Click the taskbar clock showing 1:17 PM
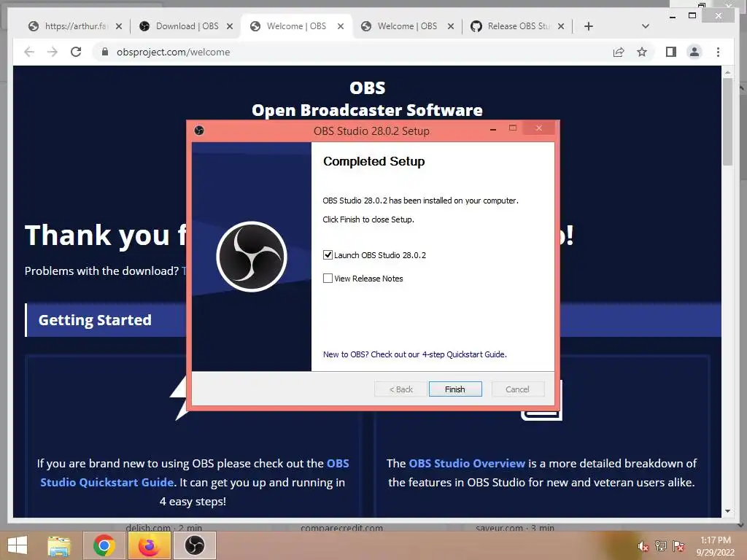747x560 pixels. pyautogui.click(x=715, y=546)
